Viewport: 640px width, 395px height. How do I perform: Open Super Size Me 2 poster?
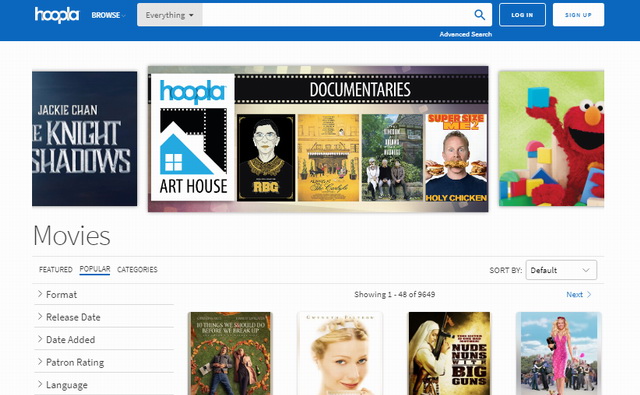click(456, 158)
